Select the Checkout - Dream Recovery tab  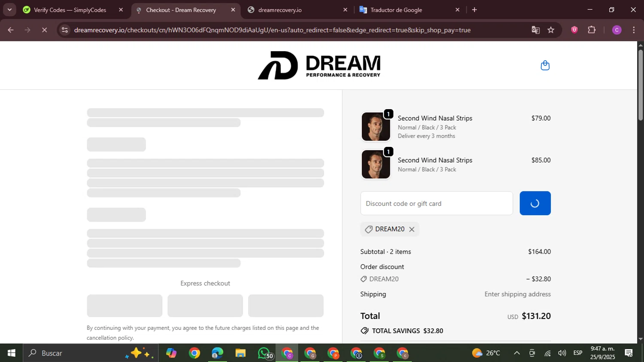181,10
